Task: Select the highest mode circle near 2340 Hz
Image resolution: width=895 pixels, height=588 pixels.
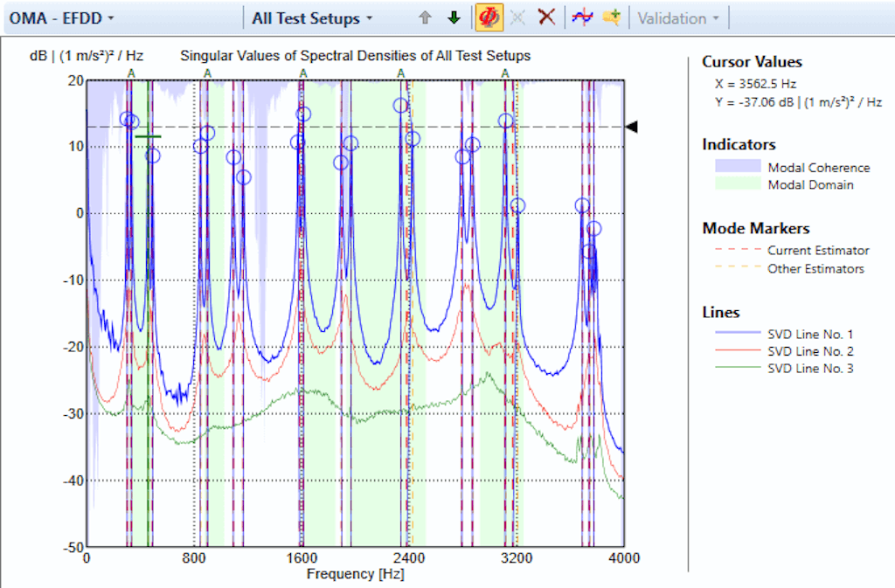Action: [x=400, y=106]
